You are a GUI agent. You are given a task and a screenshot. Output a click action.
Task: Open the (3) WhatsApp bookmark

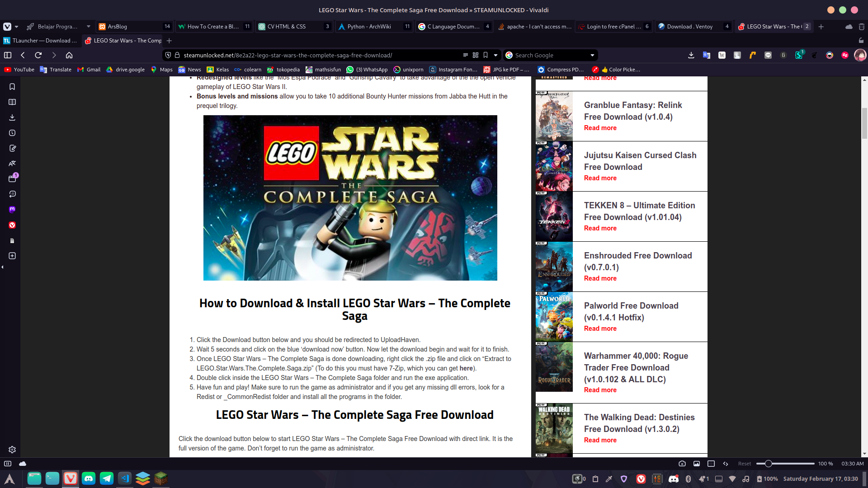[367, 70]
